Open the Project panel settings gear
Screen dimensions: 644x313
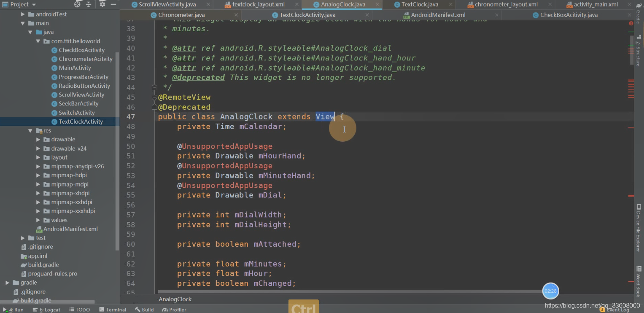102,4
